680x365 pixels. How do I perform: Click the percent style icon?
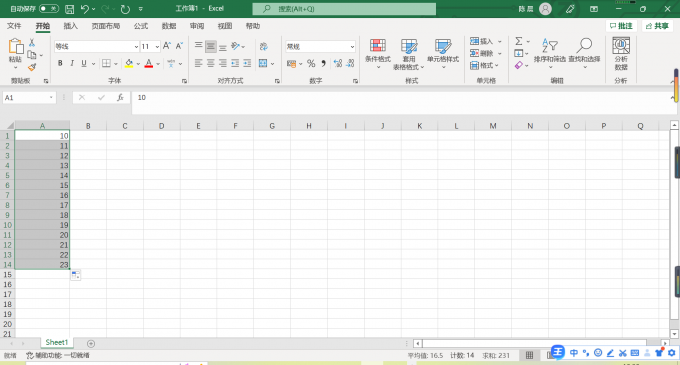311,64
